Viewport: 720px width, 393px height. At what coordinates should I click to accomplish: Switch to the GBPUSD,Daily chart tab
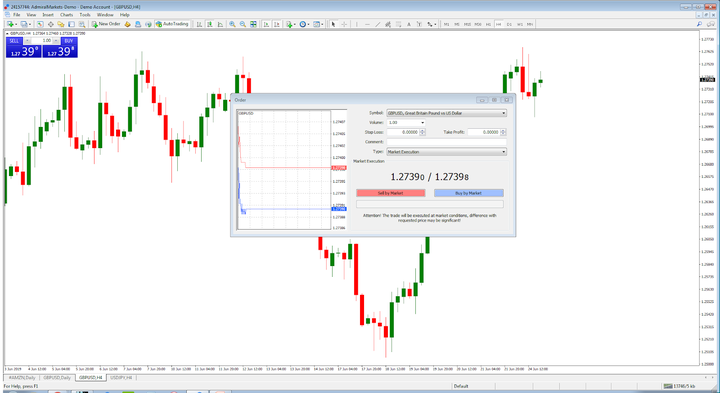tap(57, 378)
